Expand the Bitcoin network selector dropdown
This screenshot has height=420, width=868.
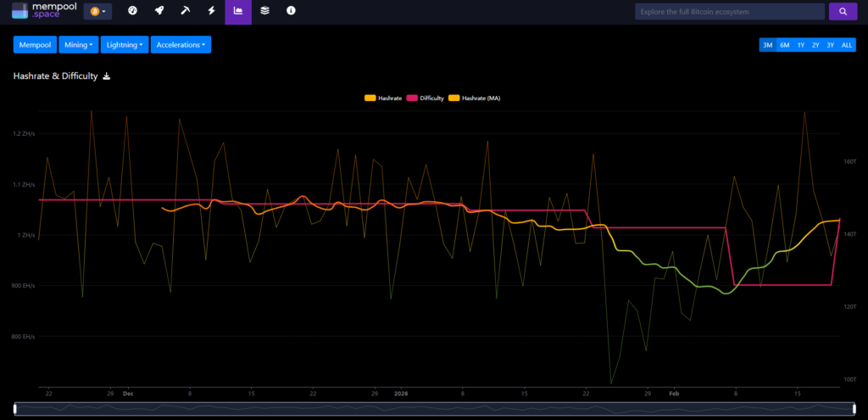point(97,12)
